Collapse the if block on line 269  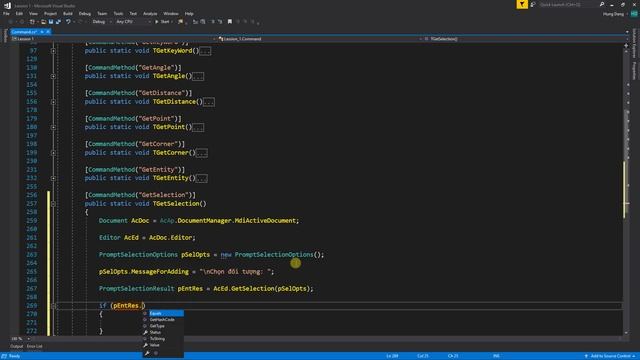coord(53,306)
